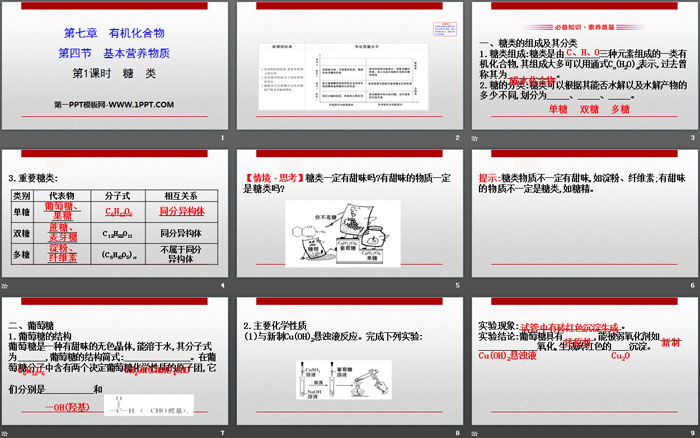
Task: Click the 代表物 column header in slide 4 table
Action: click(62, 196)
